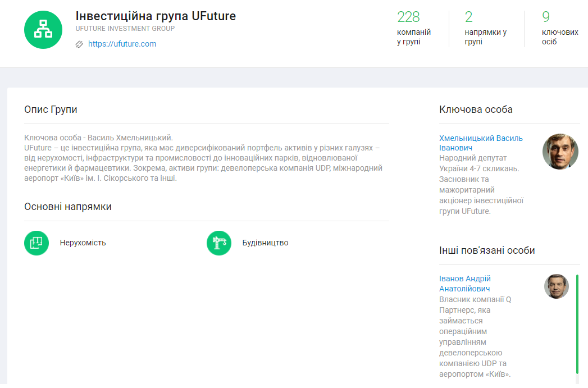Click the Ключова особа section heading
The width and height of the screenshot is (588, 388).
pos(476,109)
